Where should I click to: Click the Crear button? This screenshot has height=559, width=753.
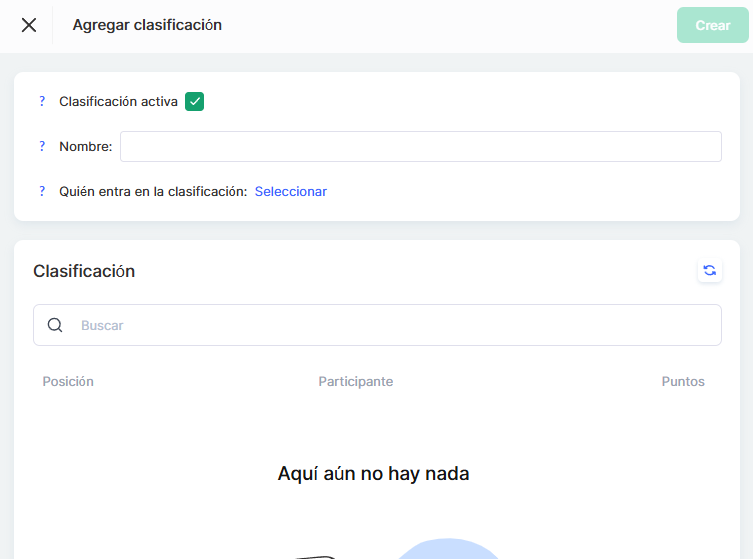712,25
